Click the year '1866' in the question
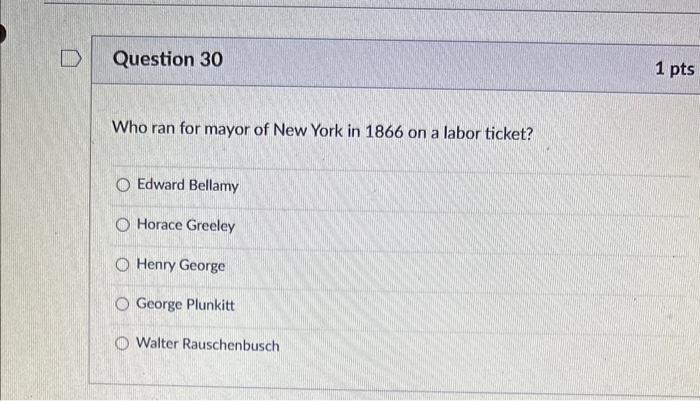Image resolution: width=700 pixels, height=401 pixels. pos(384,132)
